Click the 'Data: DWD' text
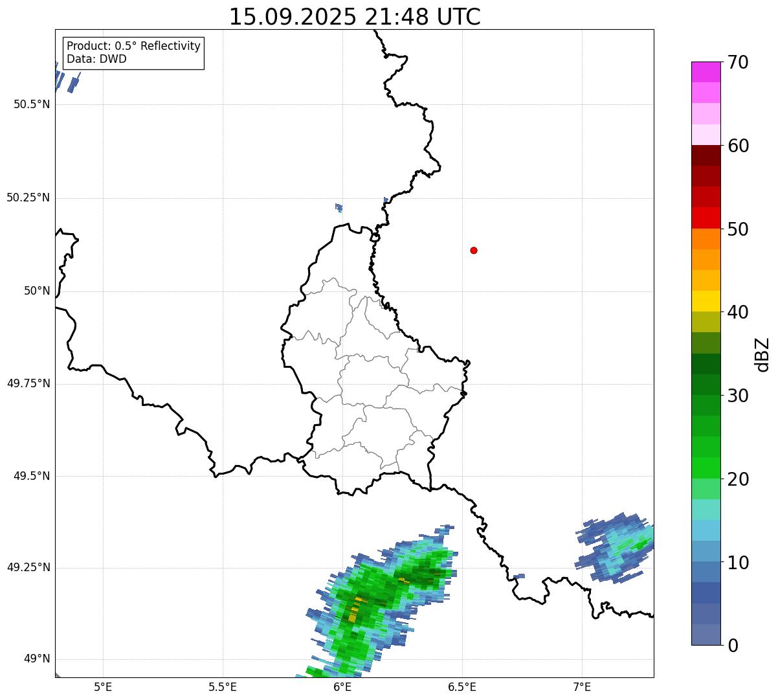 (96, 59)
